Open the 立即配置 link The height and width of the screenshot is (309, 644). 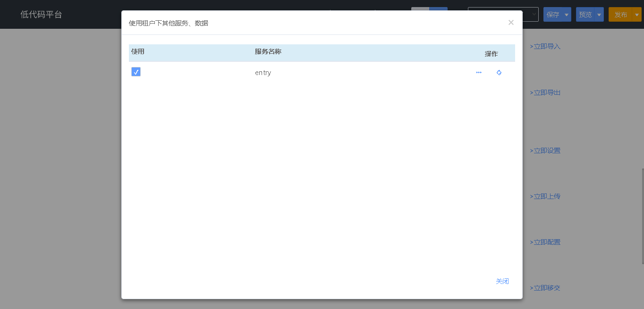545,242
